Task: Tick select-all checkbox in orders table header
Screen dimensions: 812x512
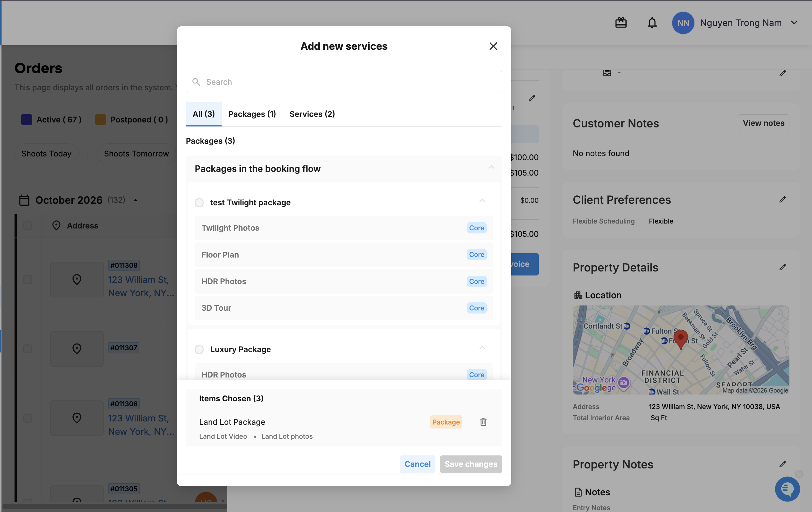Action: tap(28, 225)
